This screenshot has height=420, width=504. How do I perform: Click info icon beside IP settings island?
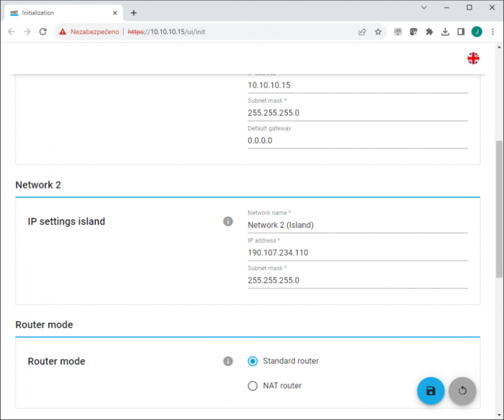pyautogui.click(x=228, y=221)
